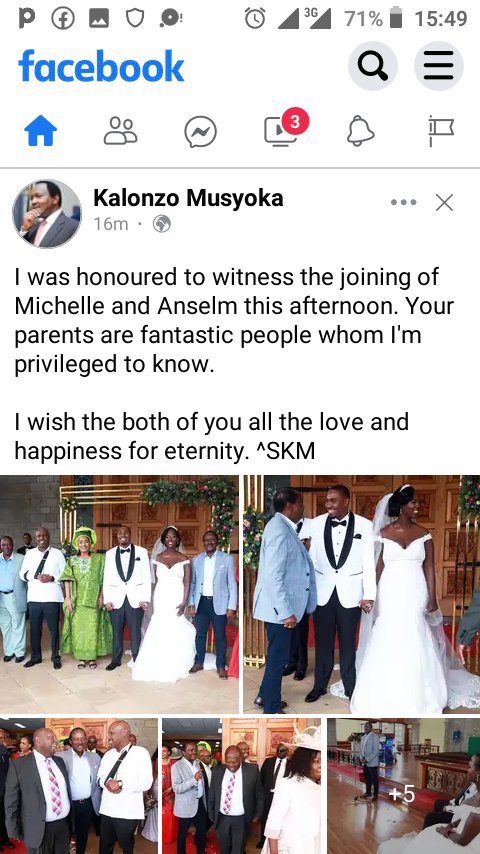View the post's public privacy globe icon
480x854 pixels.
[162, 224]
